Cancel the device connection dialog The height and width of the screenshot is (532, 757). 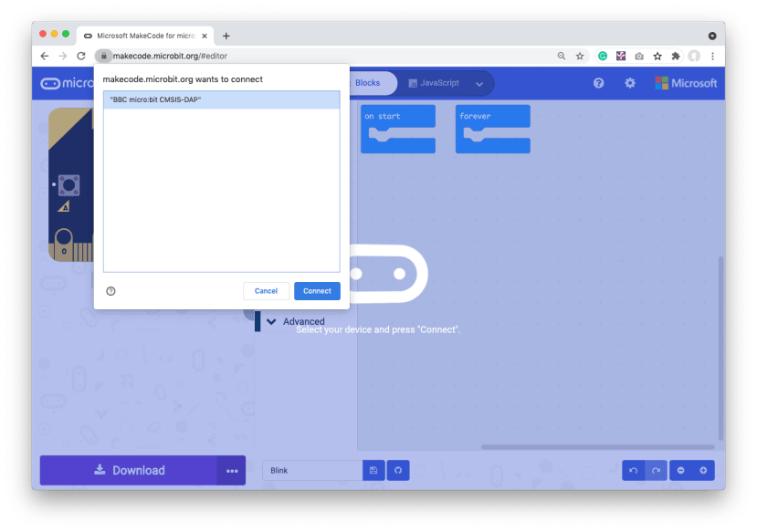(266, 291)
